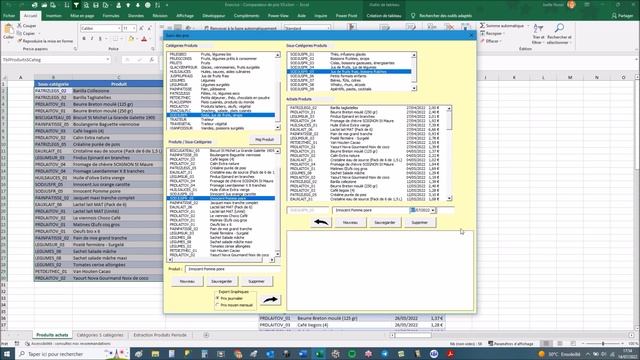Open Customize Quick Access Toolbar arrow
Viewport: 640px width, 360px height.
[x=167, y=5]
